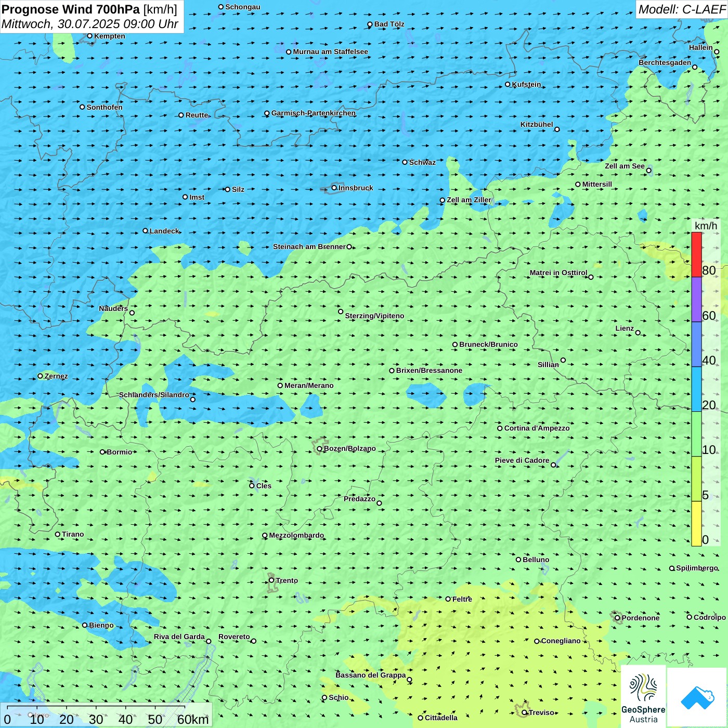The width and height of the screenshot is (728, 728).
Task: Click the 'Reutte' town label
Action: (x=197, y=115)
